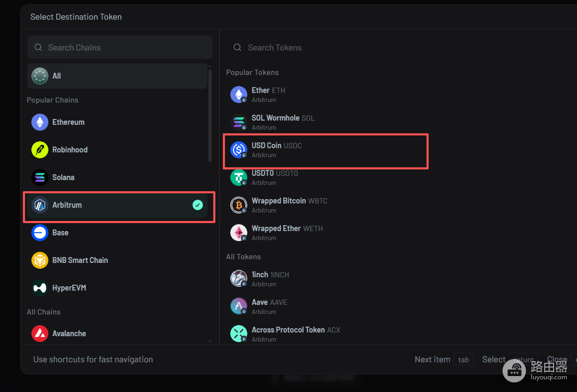Click the SOL Wormhole token icon
This screenshot has height=392, width=577.
(x=238, y=122)
